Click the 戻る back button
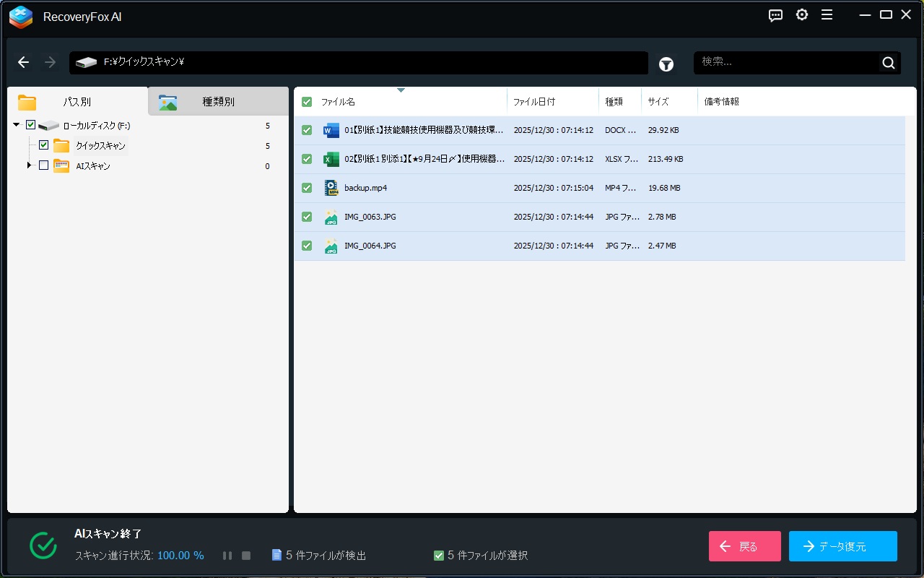 744,546
